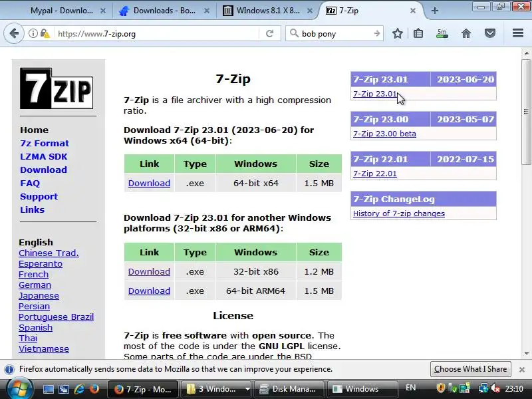The height and width of the screenshot is (399, 532).
Task: Open 7z Format sidebar link
Action: point(45,143)
